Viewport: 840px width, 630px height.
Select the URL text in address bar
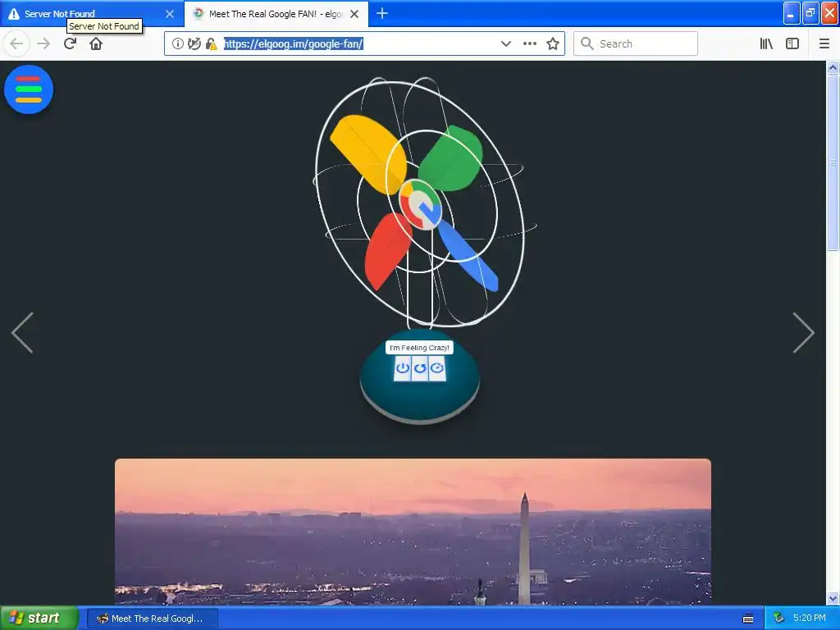coord(293,44)
